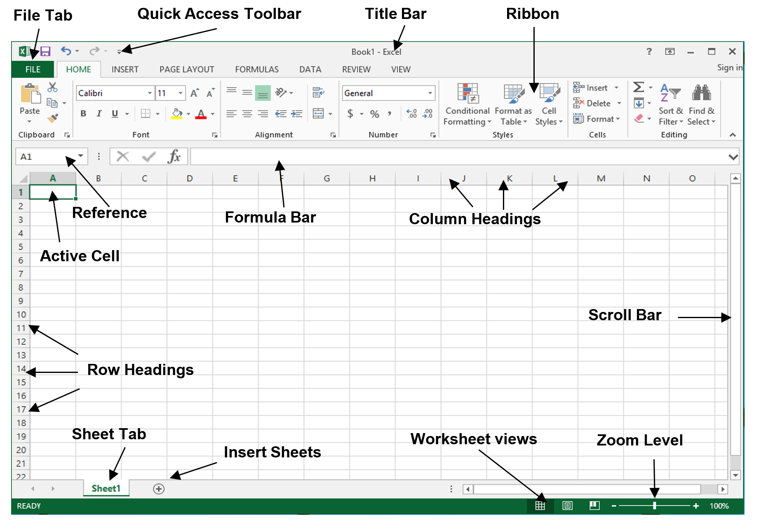Image resolution: width=761 pixels, height=532 pixels.
Task: Click the Copy icon in Clipboard group
Action: [x=52, y=103]
